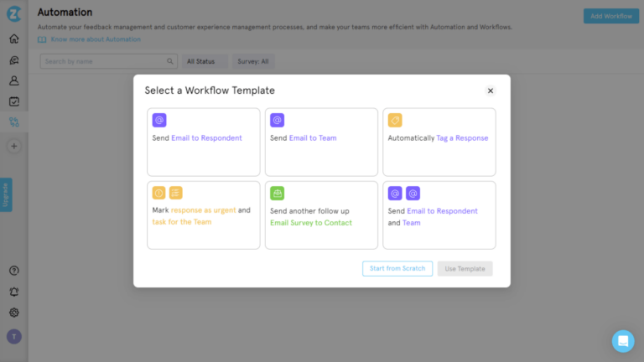Click the book icon beside Know more link

coord(42,39)
